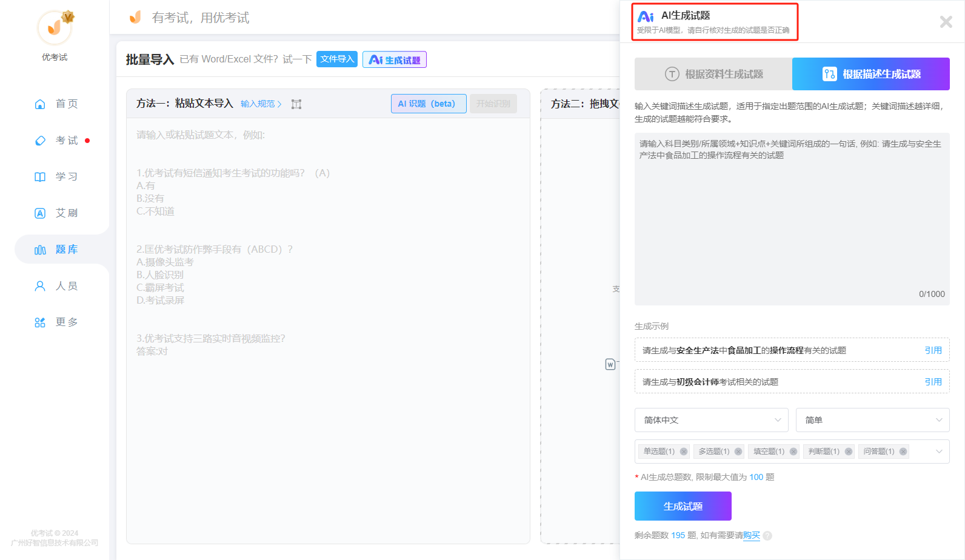Open the 人员 person icon
This screenshot has width=965, height=560.
pyautogui.click(x=40, y=286)
